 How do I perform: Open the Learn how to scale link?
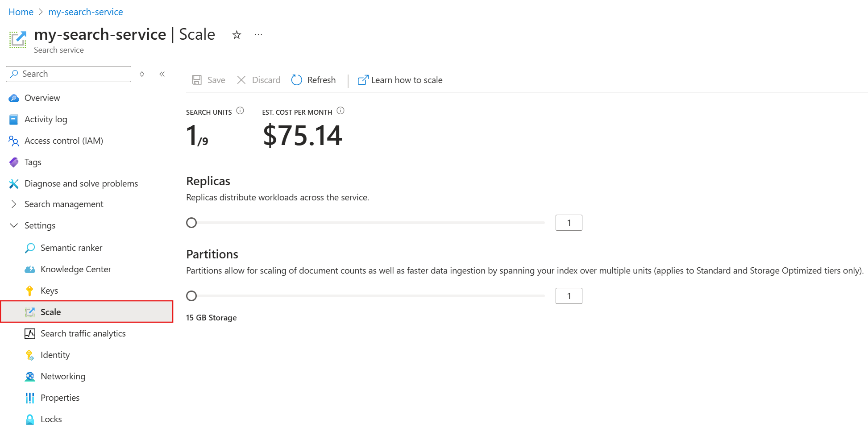click(x=406, y=80)
